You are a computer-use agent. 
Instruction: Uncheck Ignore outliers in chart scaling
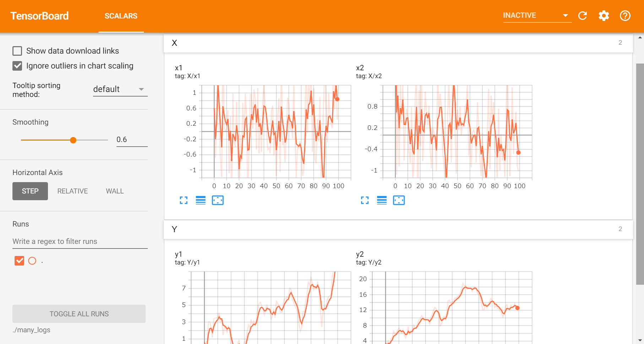pos(17,66)
